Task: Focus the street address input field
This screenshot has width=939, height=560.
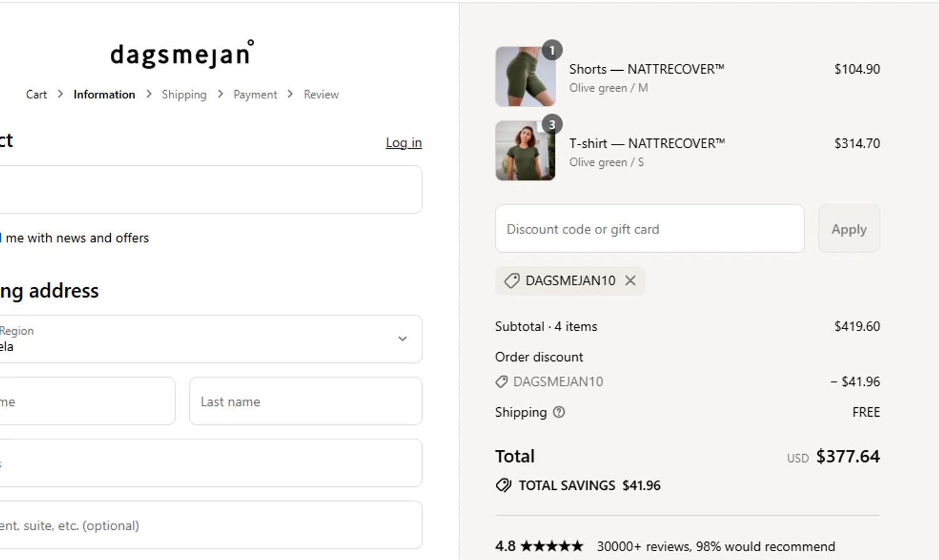Action: pyautogui.click(x=210, y=463)
